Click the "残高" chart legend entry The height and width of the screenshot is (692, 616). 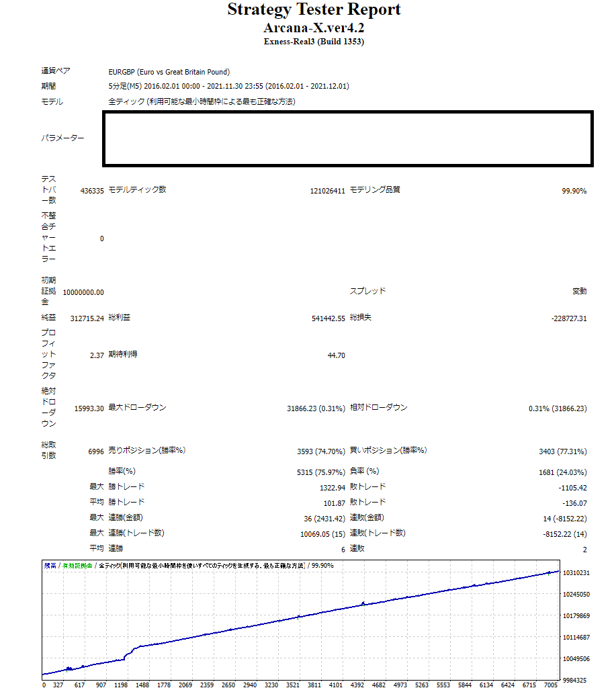coord(50,565)
